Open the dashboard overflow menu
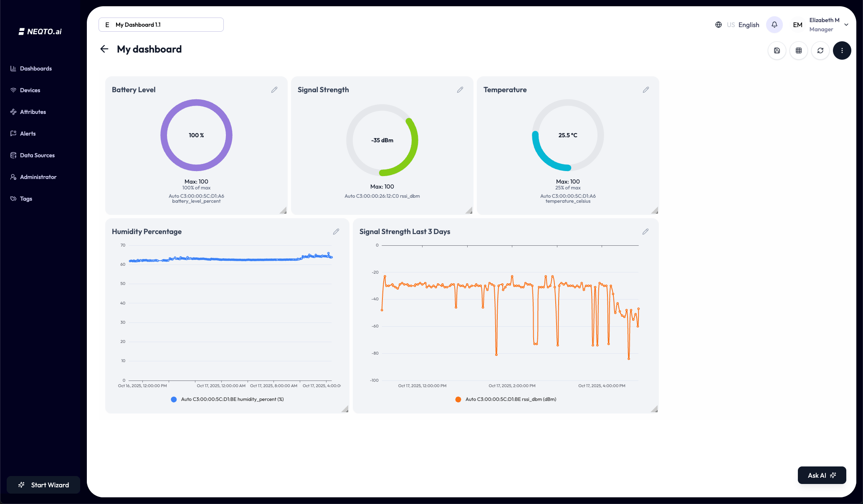 [842, 50]
